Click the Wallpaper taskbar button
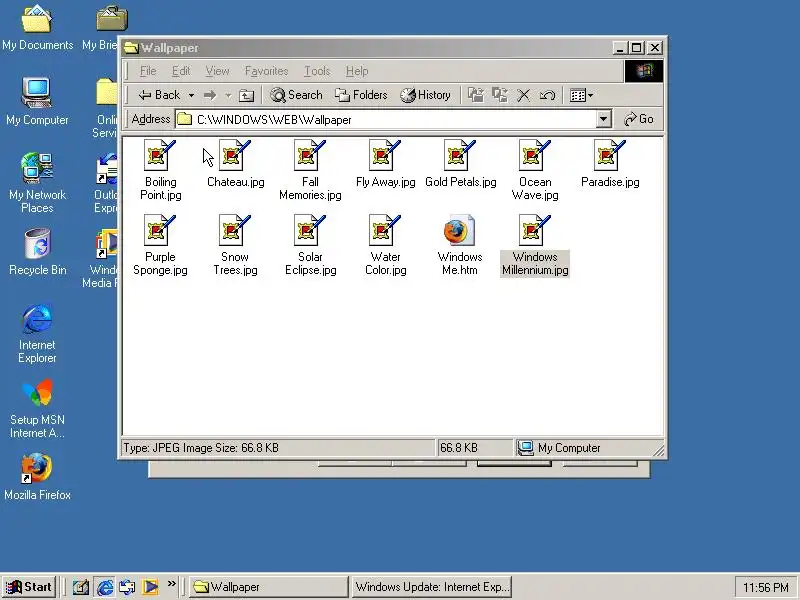800x600 pixels. [269, 587]
